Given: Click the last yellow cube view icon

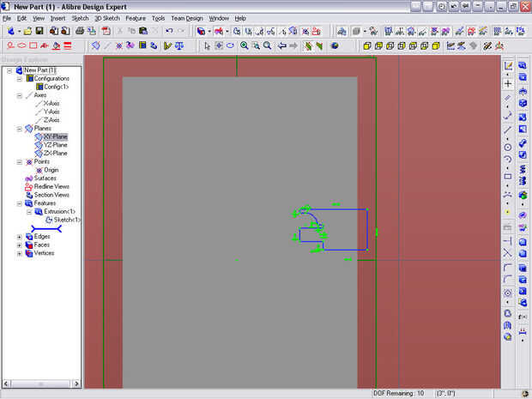Looking at the screenshot, I should (x=436, y=45).
